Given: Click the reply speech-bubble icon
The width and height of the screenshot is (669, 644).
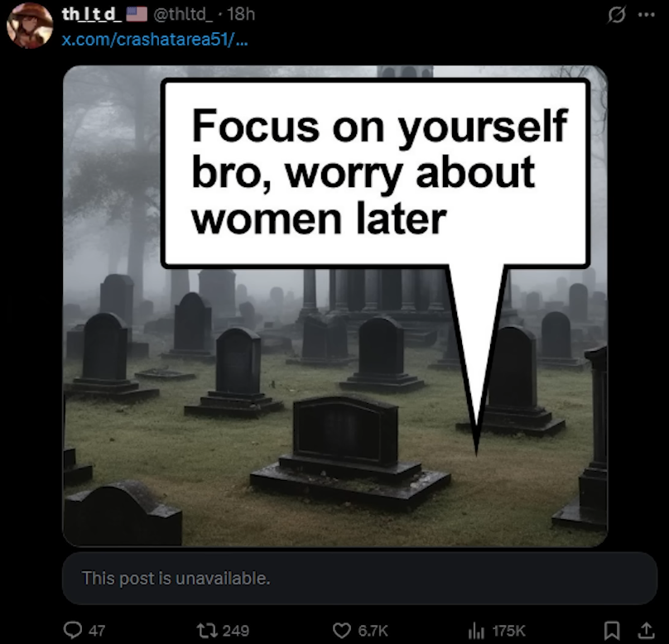Looking at the screenshot, I should [x=73, y=630].
